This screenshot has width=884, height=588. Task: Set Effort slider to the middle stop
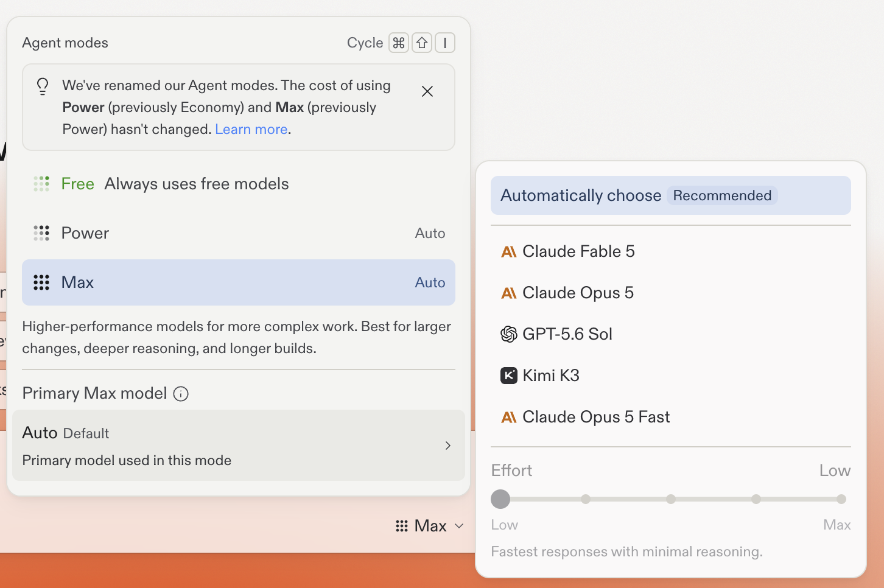pos(671,499)
